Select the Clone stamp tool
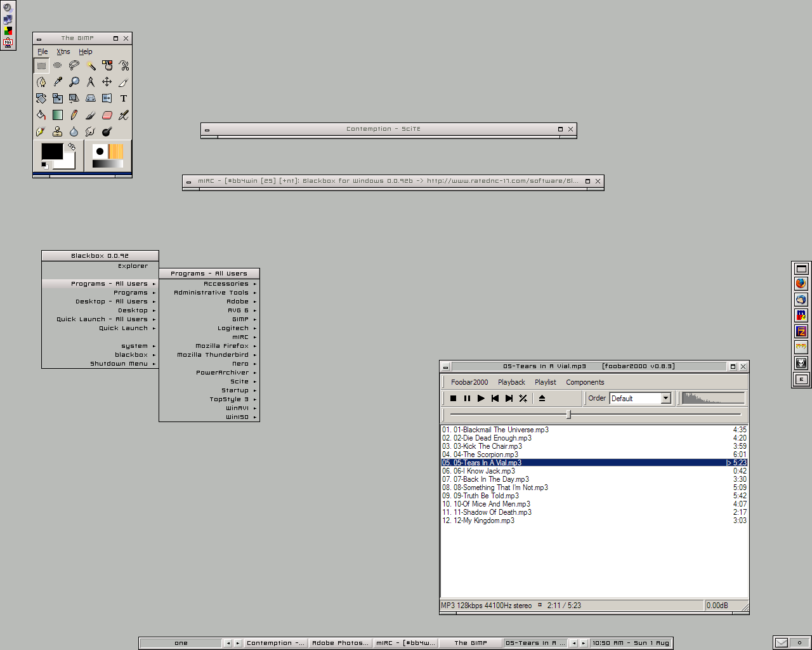Image resolution: width=812 pixels, height=650 pixels. tap(58, 131)
